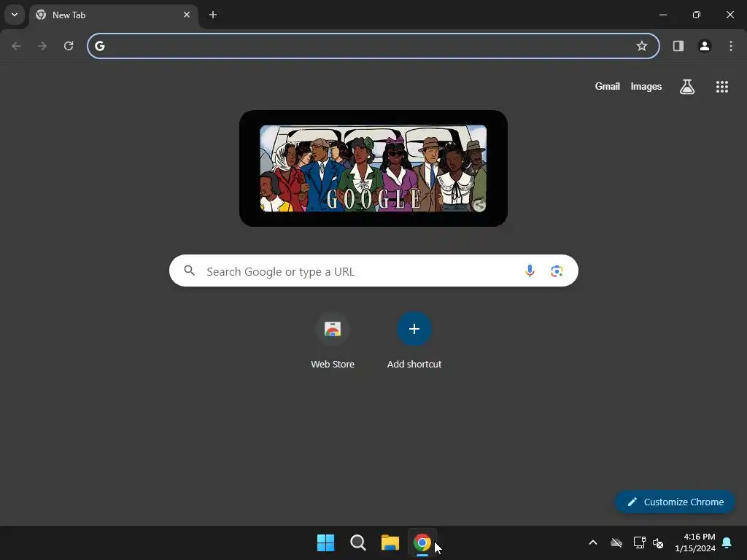Restore down the Chrome window
This screenshot has width=747, height=560.
(696, 15)
